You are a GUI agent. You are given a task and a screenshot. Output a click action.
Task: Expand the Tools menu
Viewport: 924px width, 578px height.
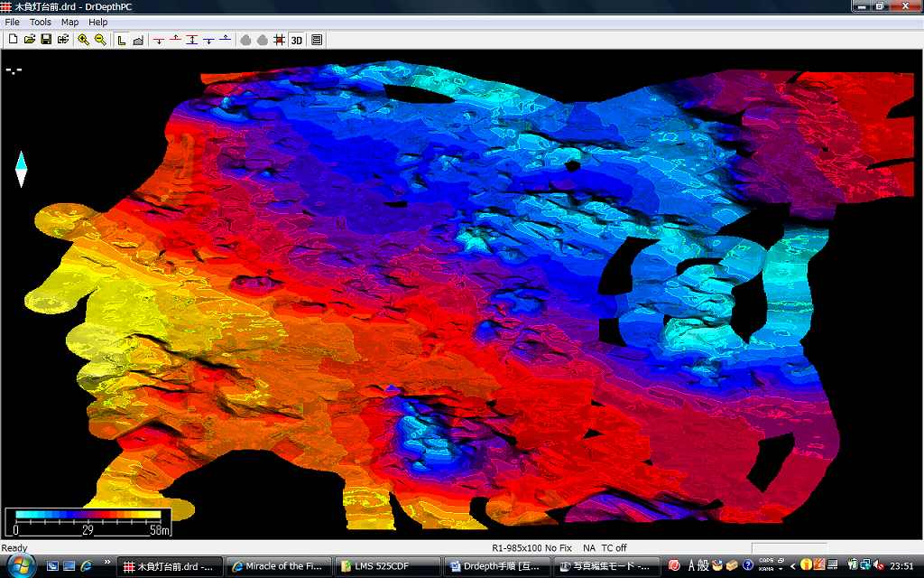[41, 22]
